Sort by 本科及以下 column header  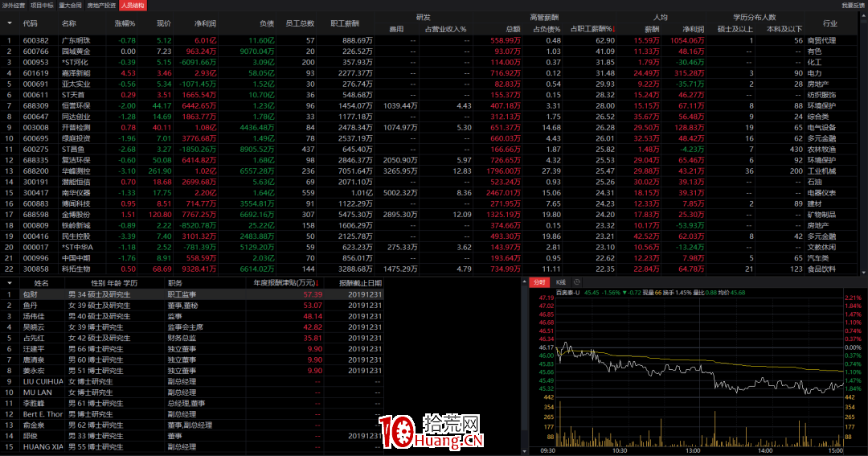(784, 29)
